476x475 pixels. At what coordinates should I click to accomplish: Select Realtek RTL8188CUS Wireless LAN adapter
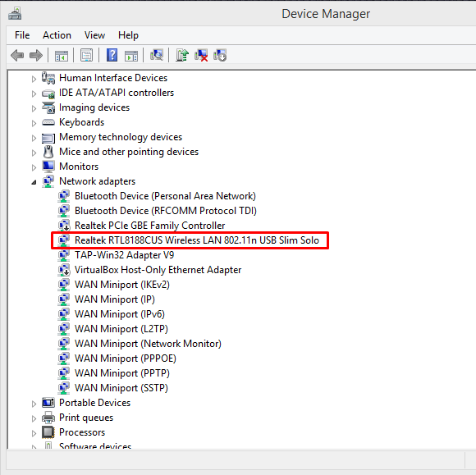[x=197, y=240]
